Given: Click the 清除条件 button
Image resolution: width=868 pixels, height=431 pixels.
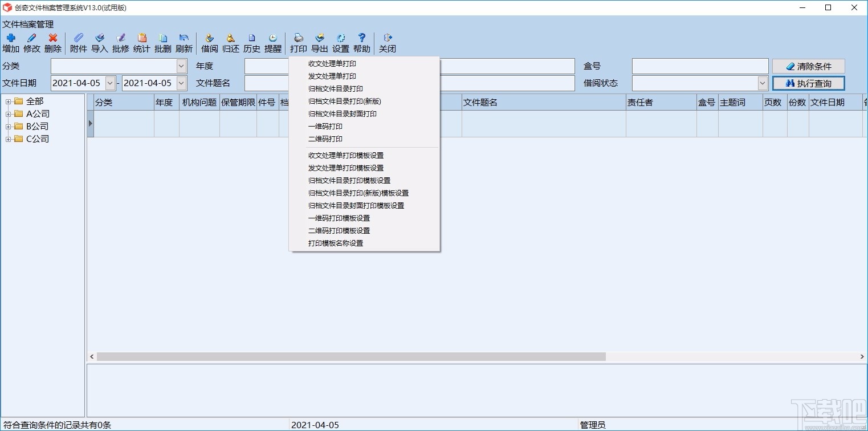Looking at the screenshot, I should (x=808, y=66).
